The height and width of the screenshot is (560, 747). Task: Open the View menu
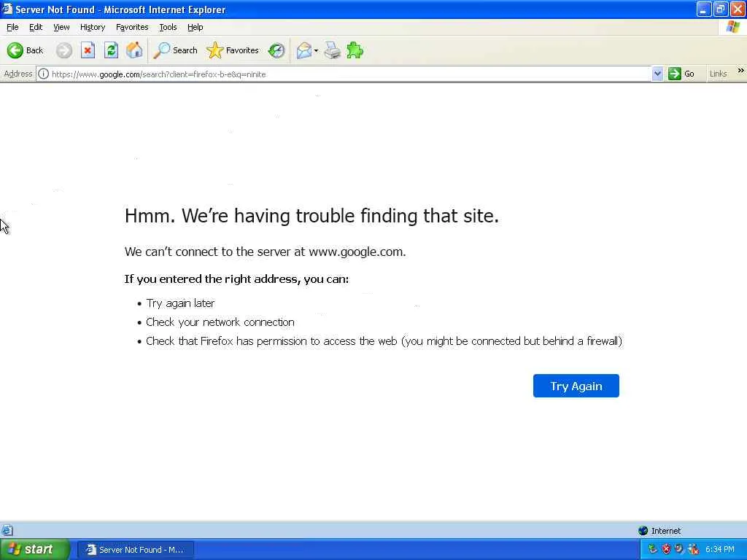tap(61, 27)
